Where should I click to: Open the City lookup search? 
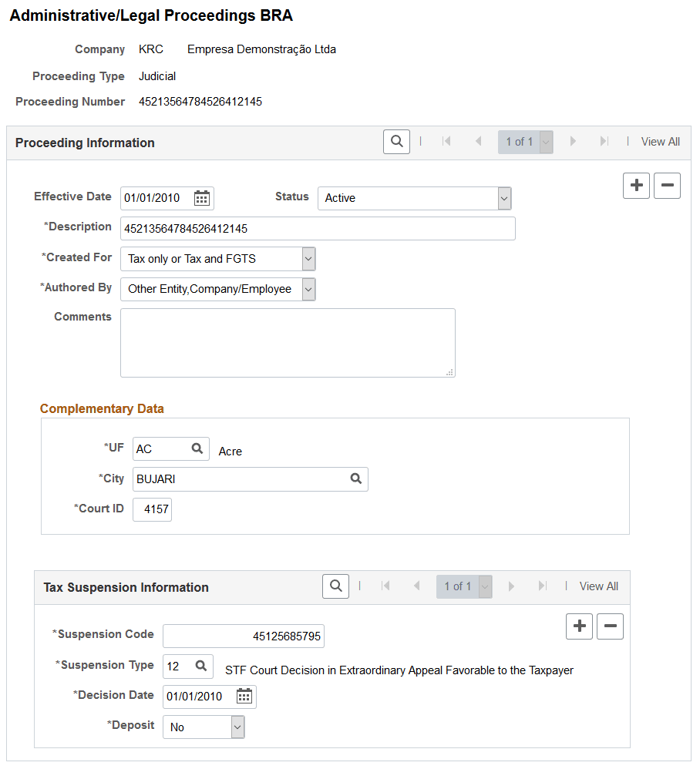[x=355, y=479]
